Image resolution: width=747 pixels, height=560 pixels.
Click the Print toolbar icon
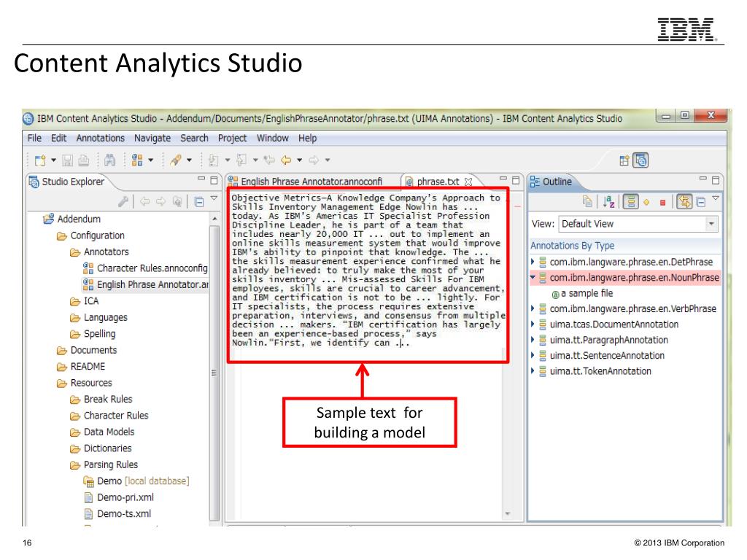[83, 160]
